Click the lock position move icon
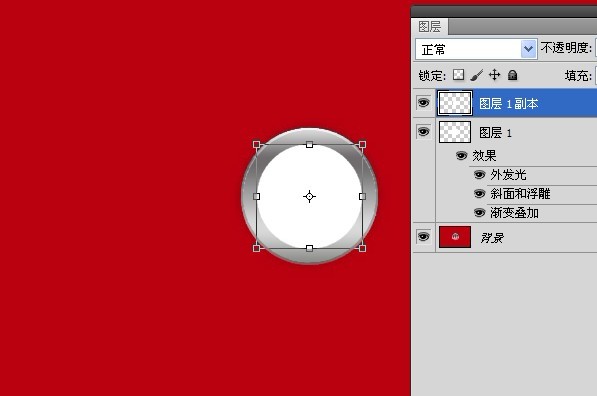 [494, 75]
